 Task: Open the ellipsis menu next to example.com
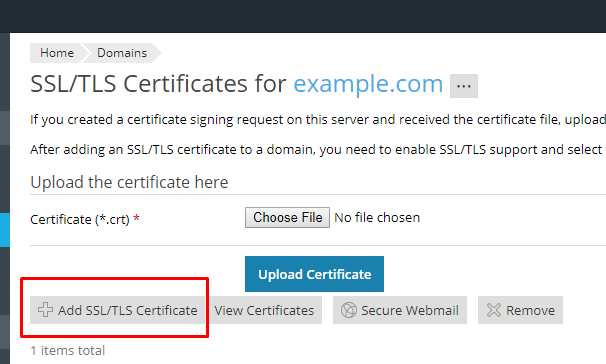[x=464, y=86]
